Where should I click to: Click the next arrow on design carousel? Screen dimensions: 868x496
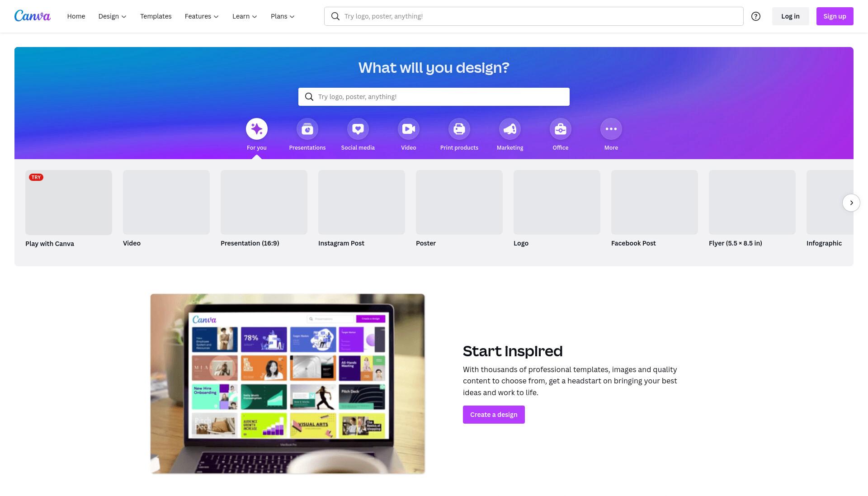pos(851,203)
